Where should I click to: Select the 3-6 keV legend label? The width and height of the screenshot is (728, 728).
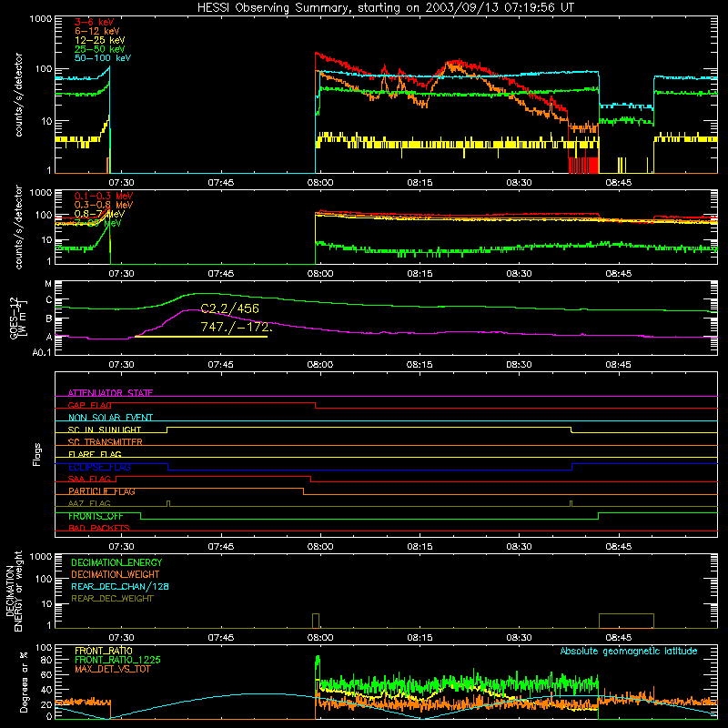95,22
